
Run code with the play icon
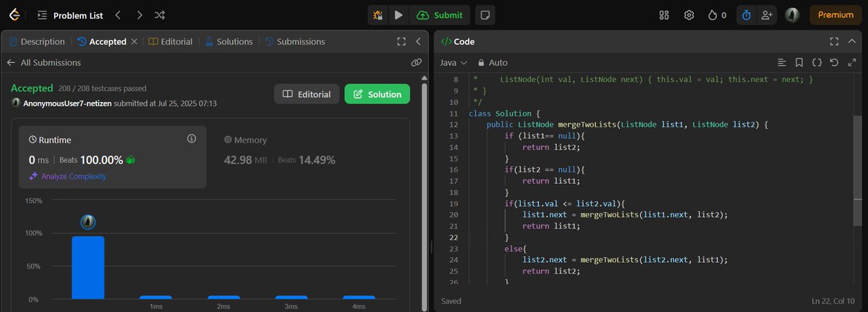tap(398, 14)
